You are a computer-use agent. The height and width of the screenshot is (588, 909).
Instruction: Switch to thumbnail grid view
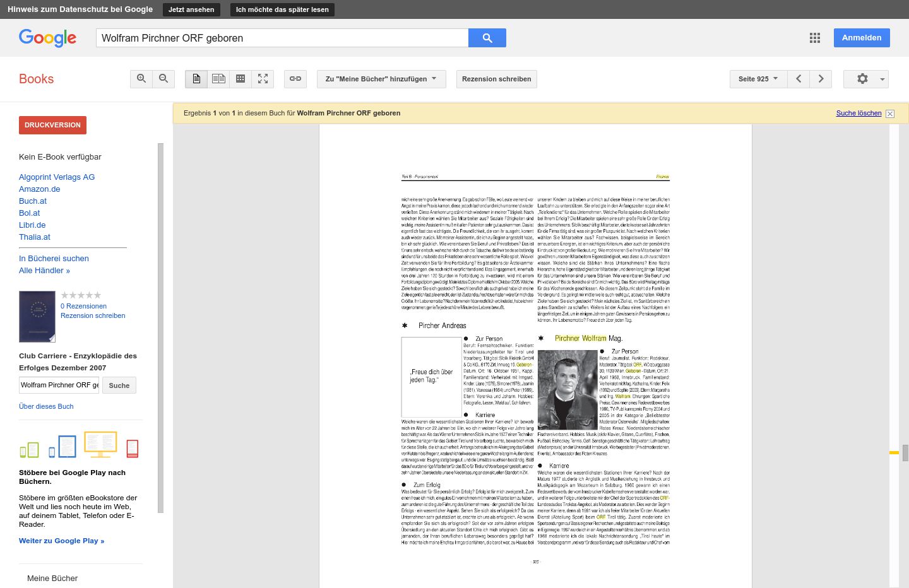coord(241,79)
